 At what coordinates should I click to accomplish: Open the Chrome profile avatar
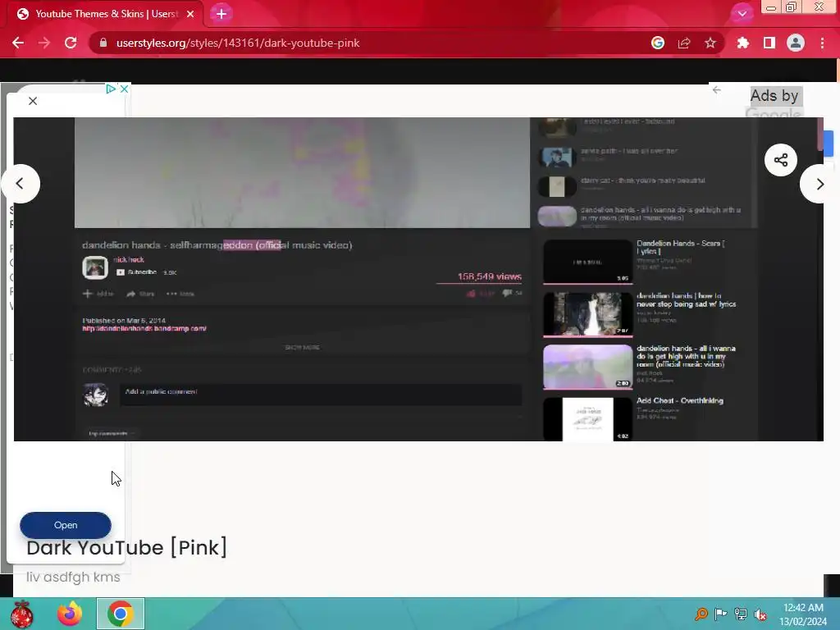click(x=796, y=43)
